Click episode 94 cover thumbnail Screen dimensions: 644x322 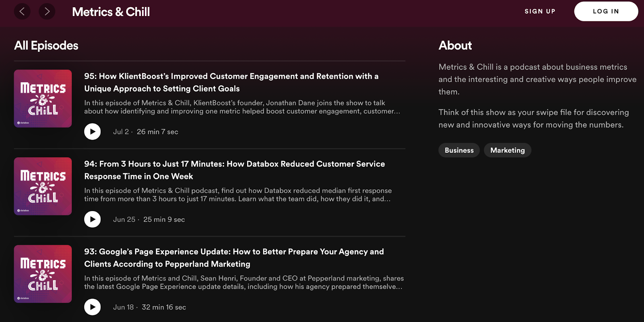coord(43,186)
